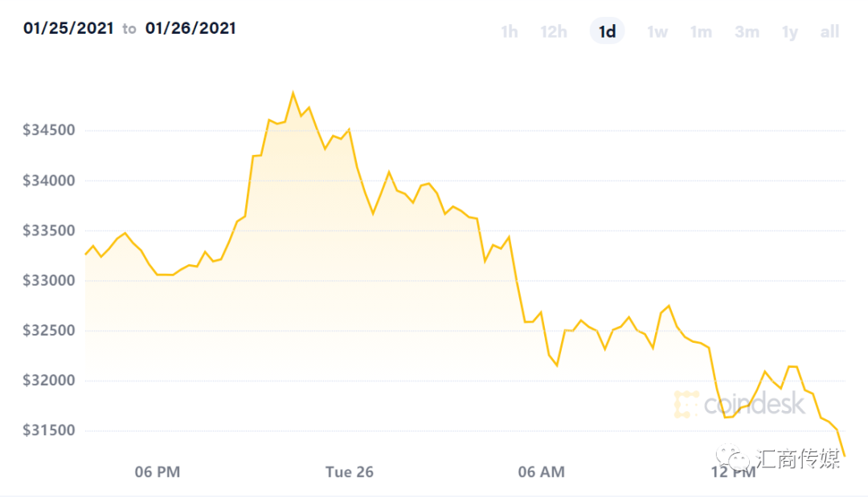
Task: Click the WeChat icon near 汇商传媒
Action: [x=732, y=457]
